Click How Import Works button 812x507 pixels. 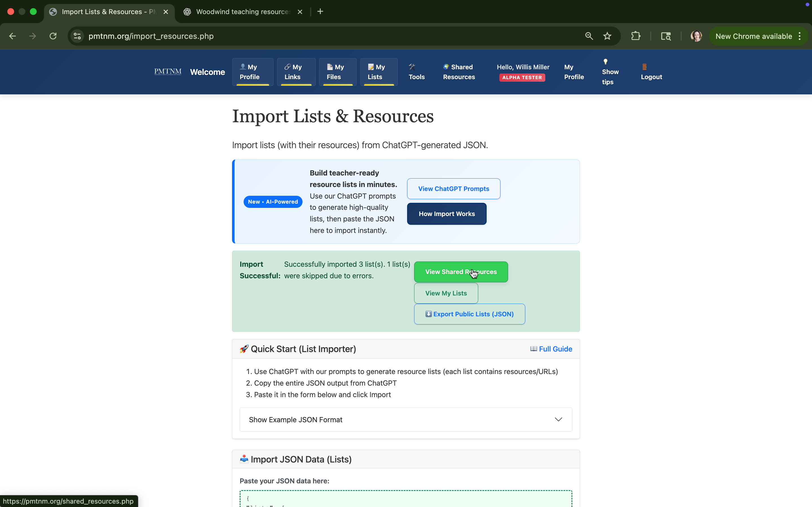[x=446, y=214]
